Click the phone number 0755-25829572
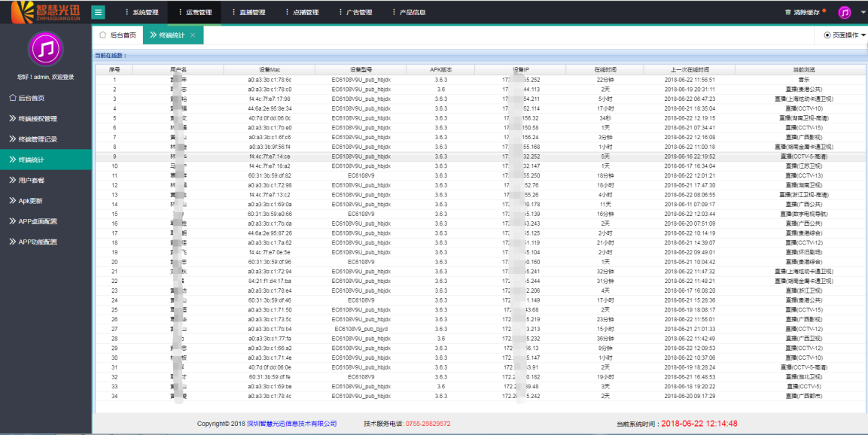This screenshot has height=435, width=868. (428, 424)
